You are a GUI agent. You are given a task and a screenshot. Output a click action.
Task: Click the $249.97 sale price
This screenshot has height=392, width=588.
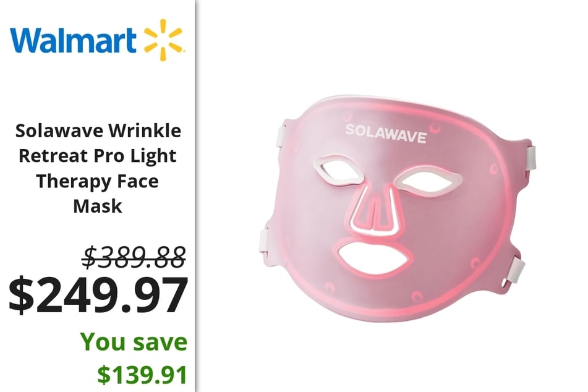pyautogui.click(x=98, y=295)
